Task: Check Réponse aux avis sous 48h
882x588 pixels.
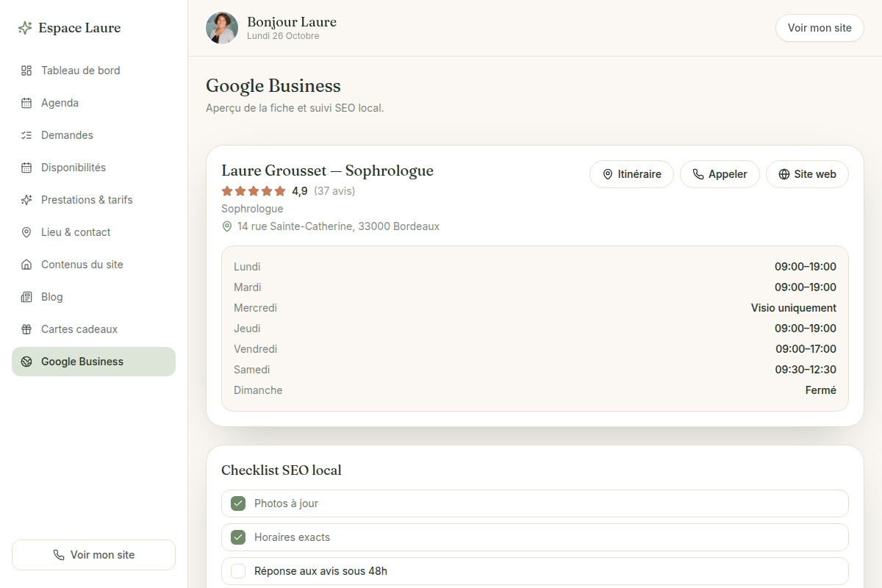Action: coord(238,571)
